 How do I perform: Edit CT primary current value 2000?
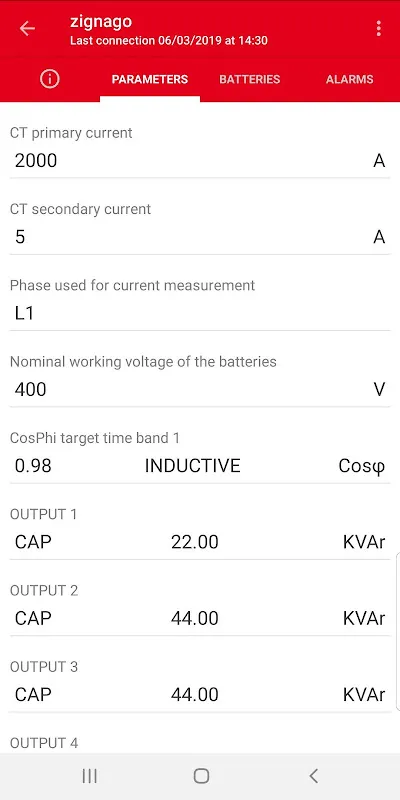(200, 161)
